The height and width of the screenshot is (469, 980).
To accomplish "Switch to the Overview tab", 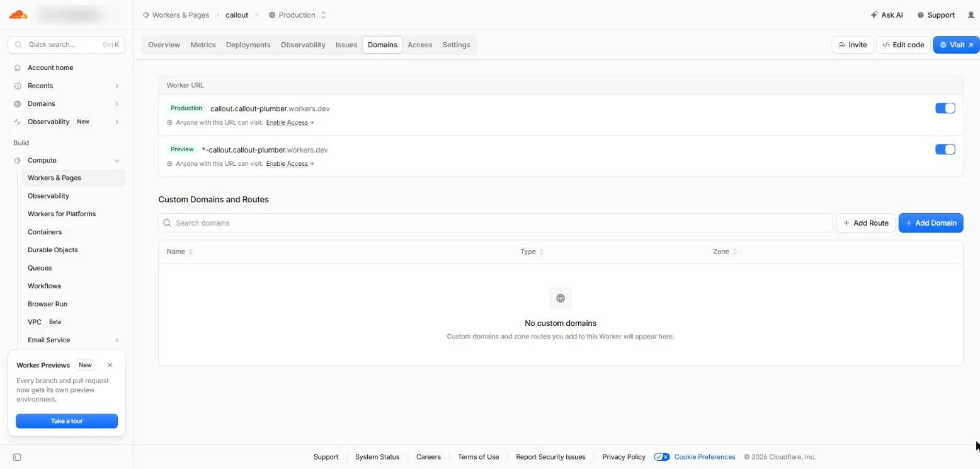I will coord(164,45).
